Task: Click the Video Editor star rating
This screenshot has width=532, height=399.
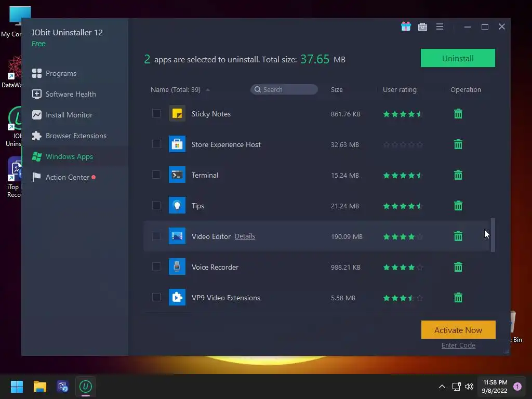Action: tap(403, 236)
